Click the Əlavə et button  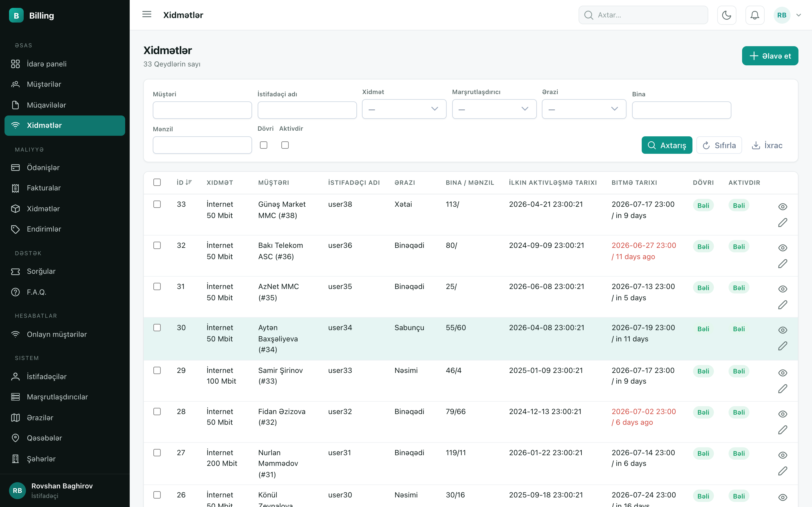[x=770, y=56]
